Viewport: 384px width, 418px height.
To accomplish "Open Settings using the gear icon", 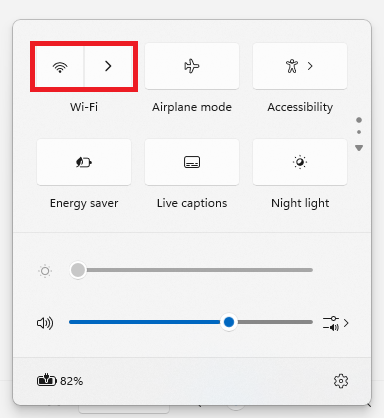I will tap(341, 381).
